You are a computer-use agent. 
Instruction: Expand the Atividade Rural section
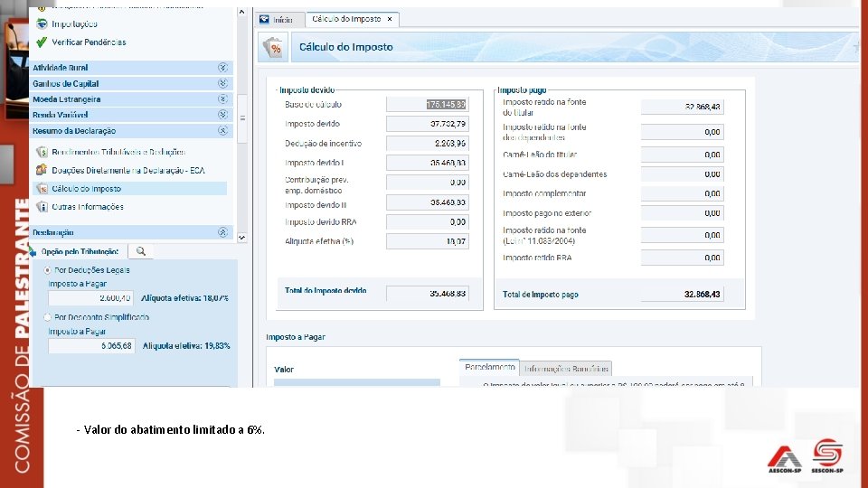(x=222, y=68)
